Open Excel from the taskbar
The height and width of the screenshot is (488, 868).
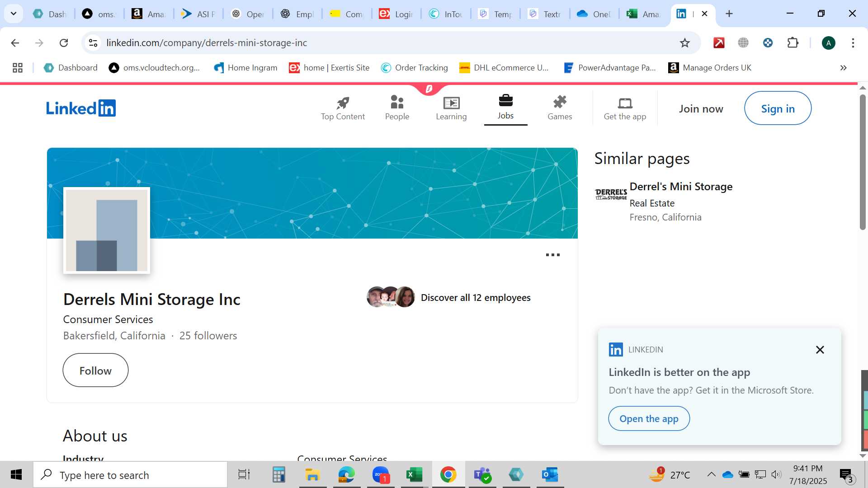[414, 475]
